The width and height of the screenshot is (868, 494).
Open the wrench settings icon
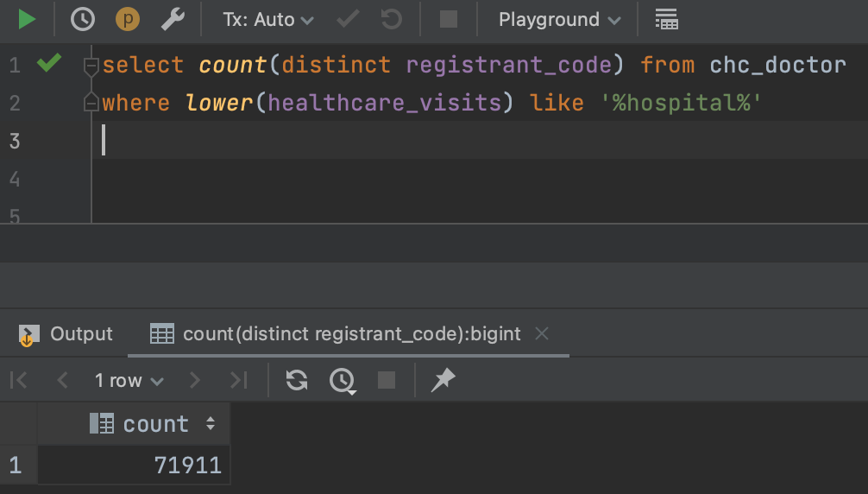pyautogui.click(x=173, y=19)
